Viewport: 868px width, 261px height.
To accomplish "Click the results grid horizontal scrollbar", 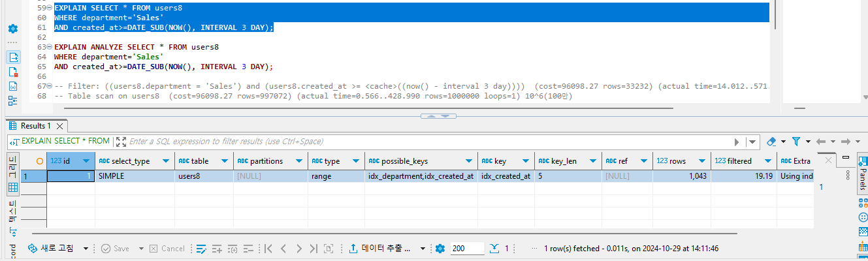I will coord(385,233).
